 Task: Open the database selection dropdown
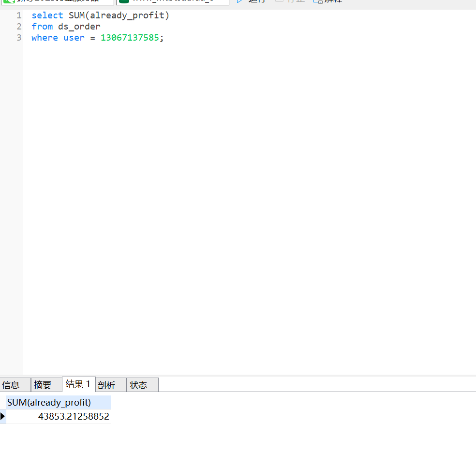[x=173, y=2]
